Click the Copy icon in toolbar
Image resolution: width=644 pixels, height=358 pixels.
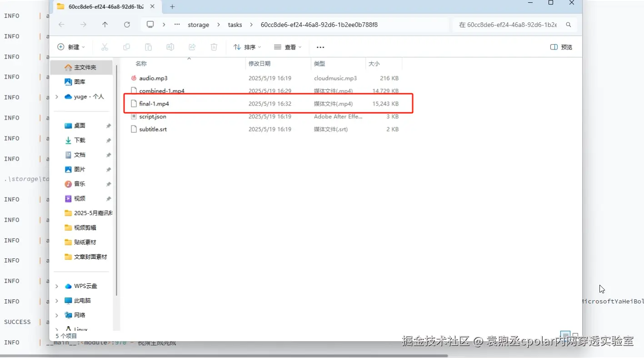(x=126, y=47)
